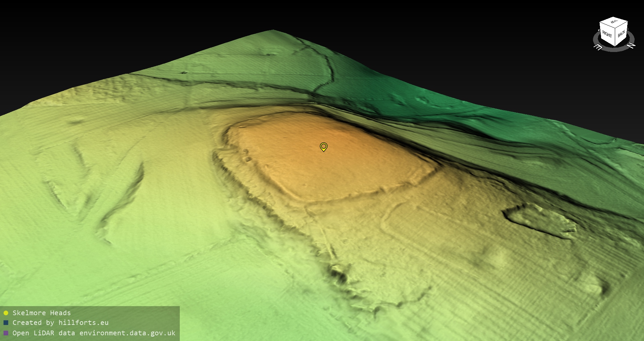Click the E compass direction marker
644x341 pixels.
pyautogui.click(x=598, y=47)
